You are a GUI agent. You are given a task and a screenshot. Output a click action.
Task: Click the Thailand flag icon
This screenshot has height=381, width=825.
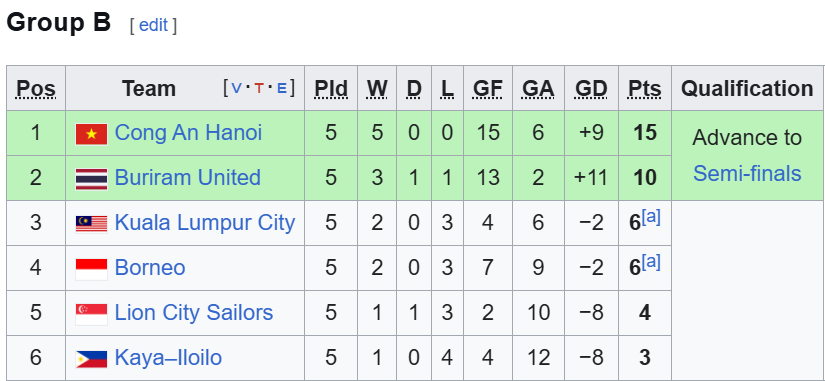(92, 179)
